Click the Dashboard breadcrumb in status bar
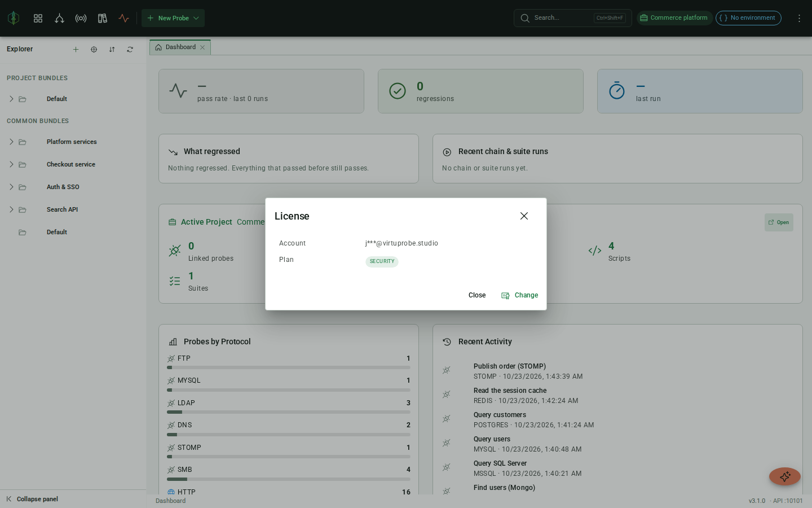 click(x=170, y=501)
